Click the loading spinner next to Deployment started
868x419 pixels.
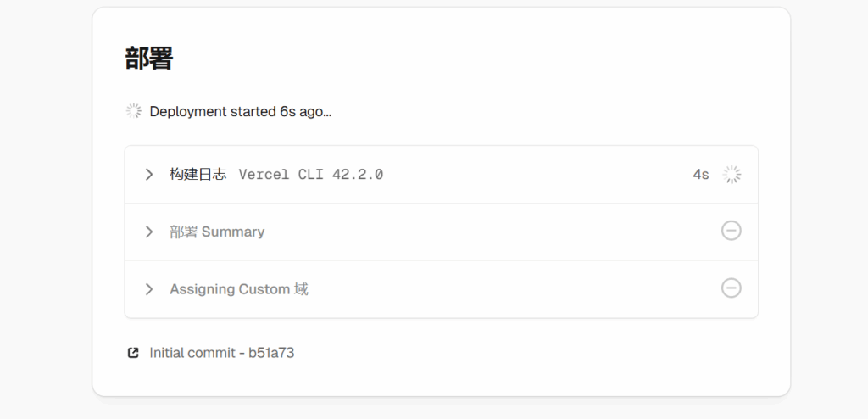[133, 111]
